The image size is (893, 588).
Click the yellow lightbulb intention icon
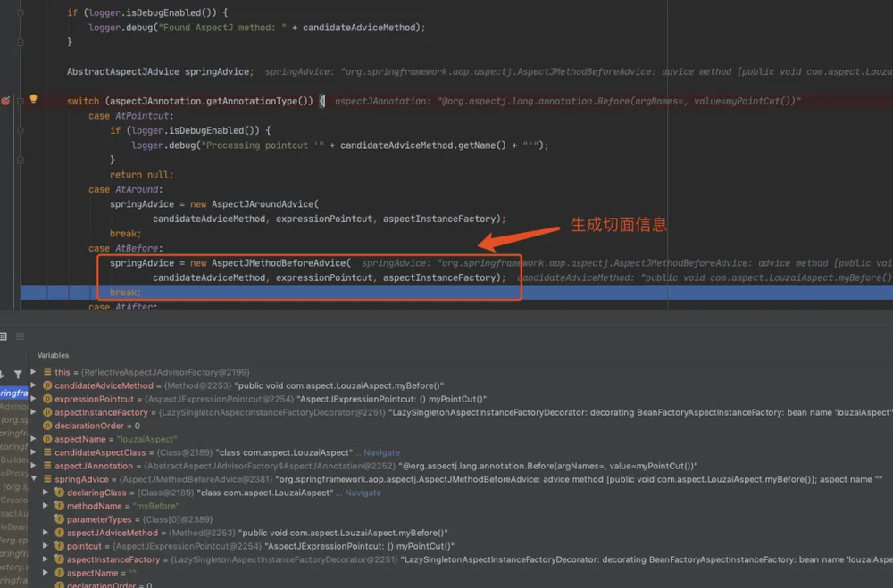coord(34,99)
